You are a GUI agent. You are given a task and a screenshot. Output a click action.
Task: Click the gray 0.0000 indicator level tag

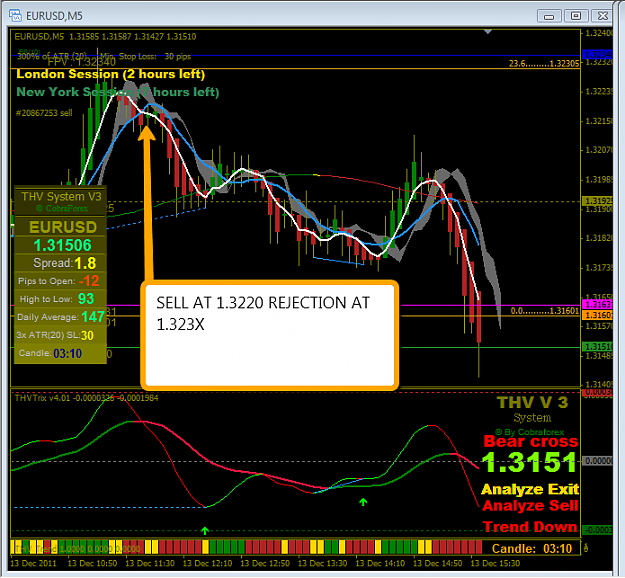597,461
